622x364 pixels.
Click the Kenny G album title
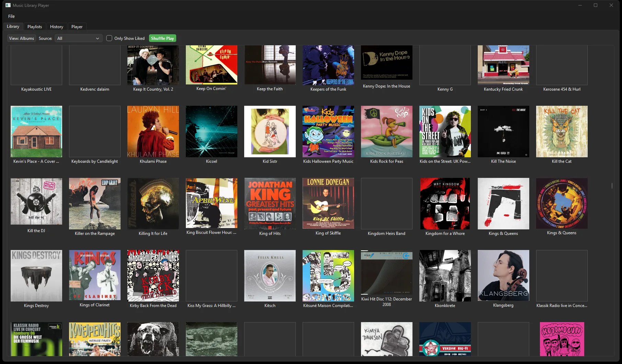click(445, 89)
